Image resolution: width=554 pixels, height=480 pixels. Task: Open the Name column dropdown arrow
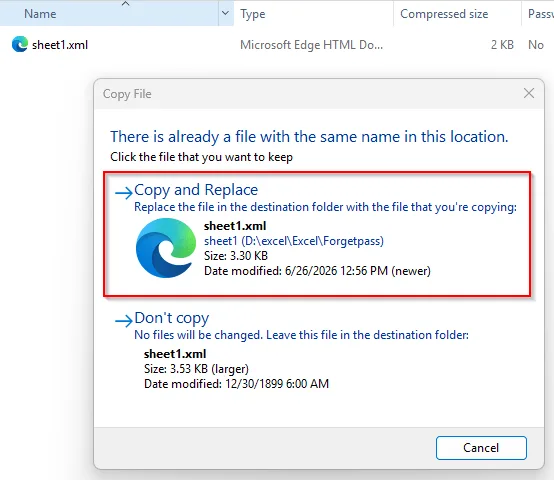pyautogui.click(x=225, y=13)
